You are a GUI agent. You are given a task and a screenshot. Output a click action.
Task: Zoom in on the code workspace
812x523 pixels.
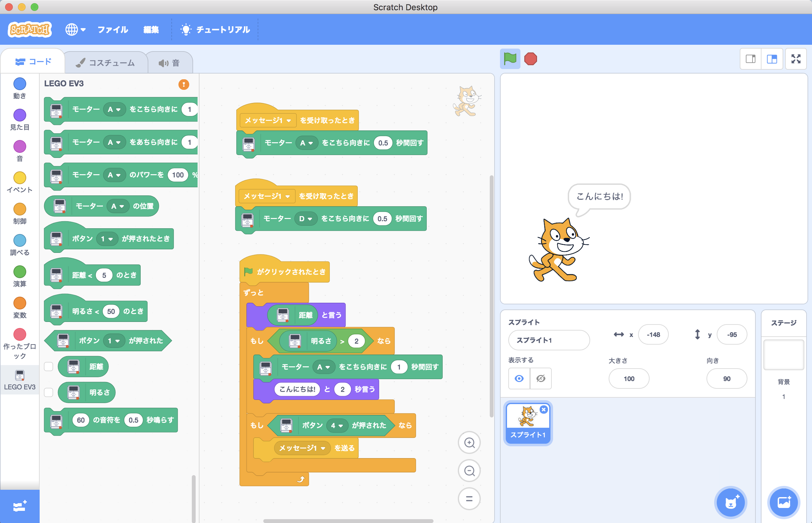(x=469, y=442)
